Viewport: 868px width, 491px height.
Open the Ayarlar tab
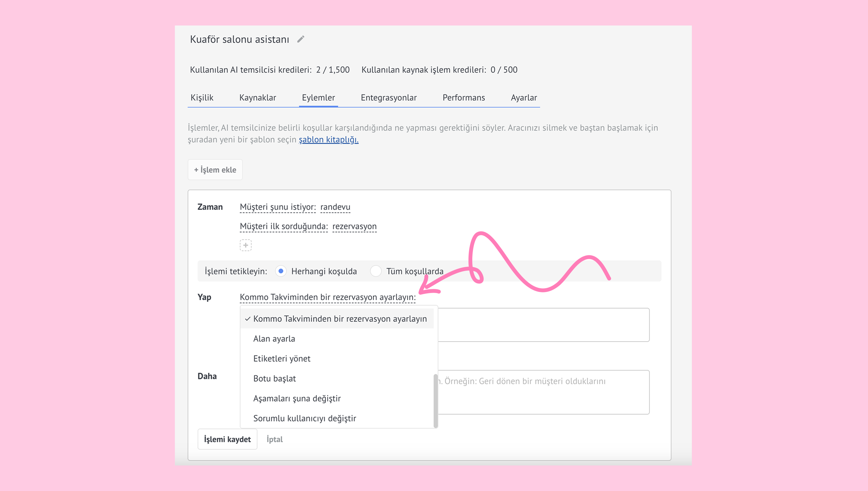point(523,98)
